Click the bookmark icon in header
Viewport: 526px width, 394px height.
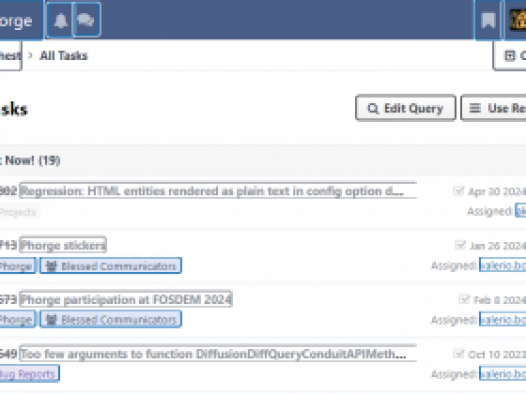click(x=488, y=20)
